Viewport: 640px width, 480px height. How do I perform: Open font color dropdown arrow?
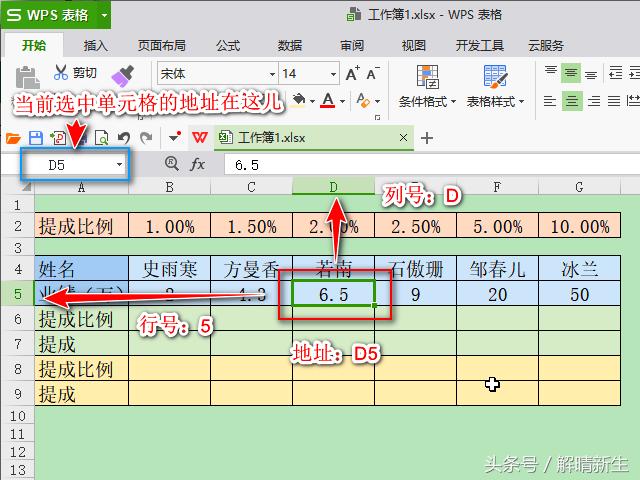[342, 101]
